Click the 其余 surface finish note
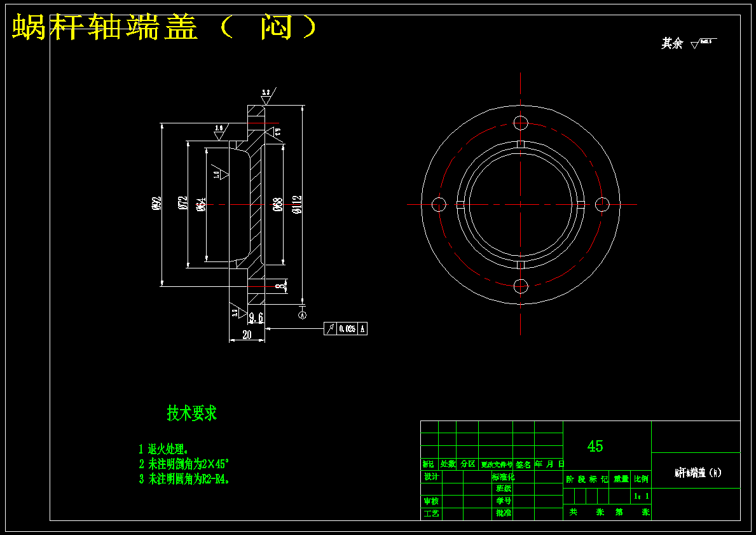The width and height of the screenshot is (756, 535). [689, 44]
